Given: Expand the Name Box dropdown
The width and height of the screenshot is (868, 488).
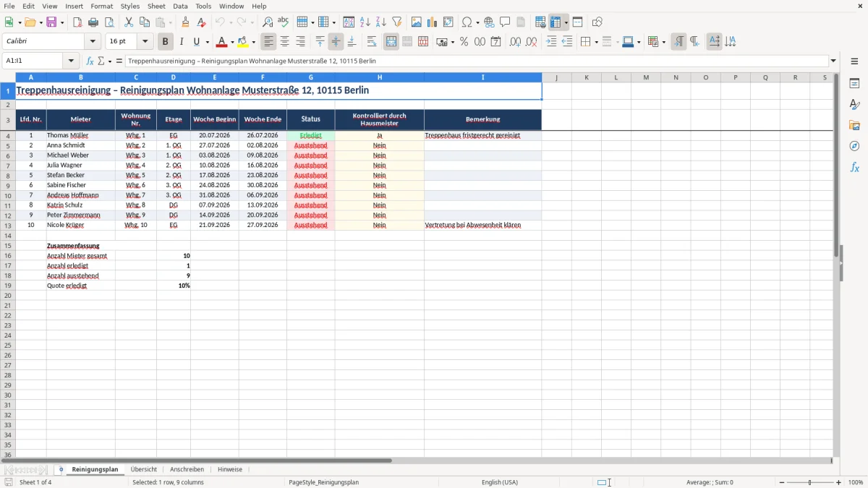Looking at the screenshot, I should click(71, 61).
